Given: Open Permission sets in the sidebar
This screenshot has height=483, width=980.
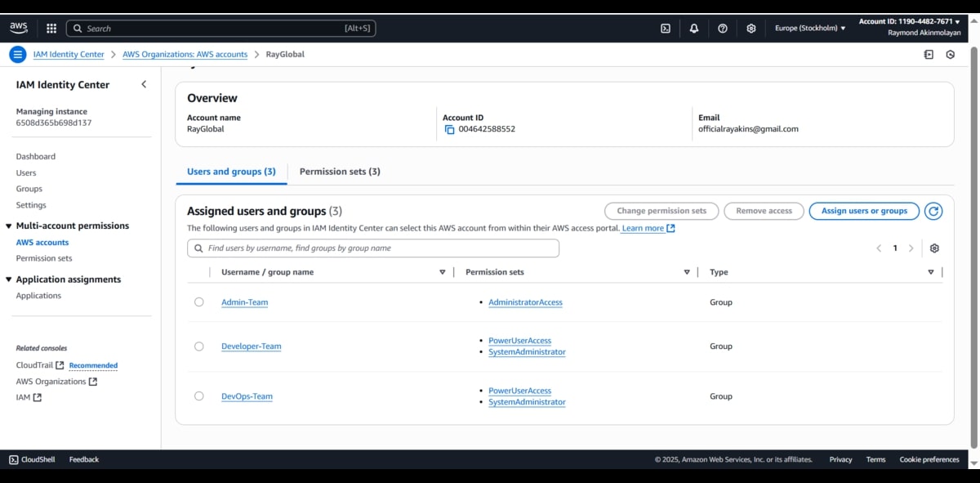Looking at the screenshot, I should pyautogui.click(x=44, y=258).
